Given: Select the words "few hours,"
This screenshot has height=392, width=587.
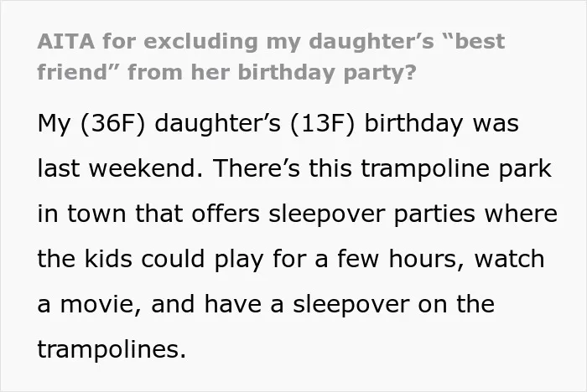Looking at the screenshot, I should (401, 259).
